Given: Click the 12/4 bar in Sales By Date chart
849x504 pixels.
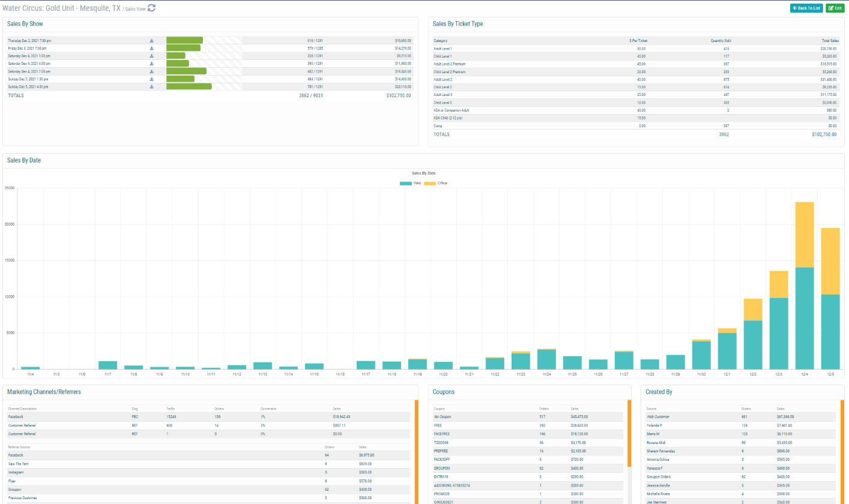Looking at the screenshot, I should [805, 285].
